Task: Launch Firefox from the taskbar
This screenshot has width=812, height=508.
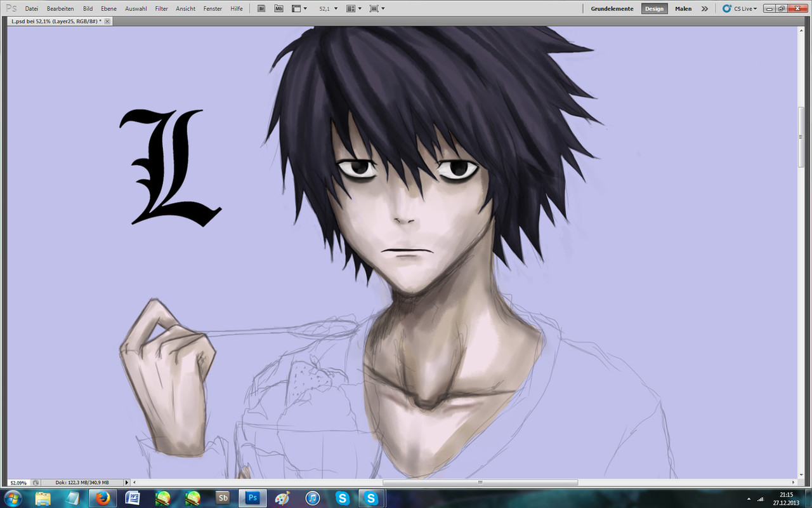Action: [103, 498]
